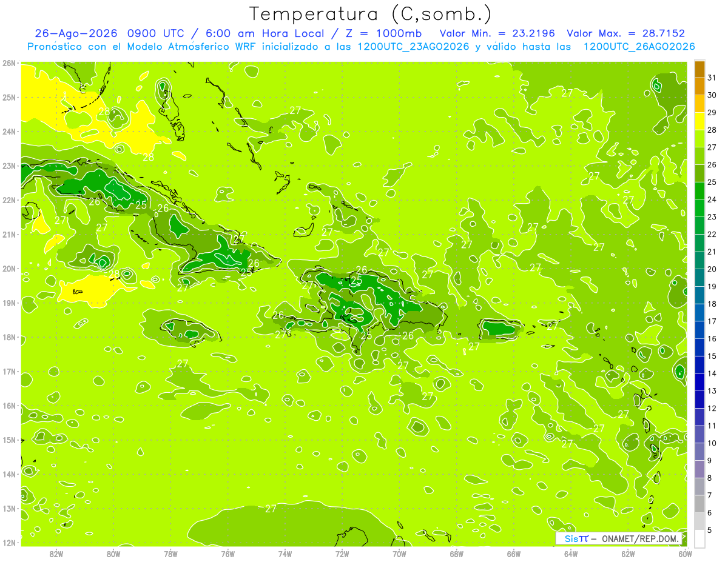Select the dark blue swatch between 13 and 14
Image resolution: width=728 pixels, height=562 pixels.
[699, 382]
